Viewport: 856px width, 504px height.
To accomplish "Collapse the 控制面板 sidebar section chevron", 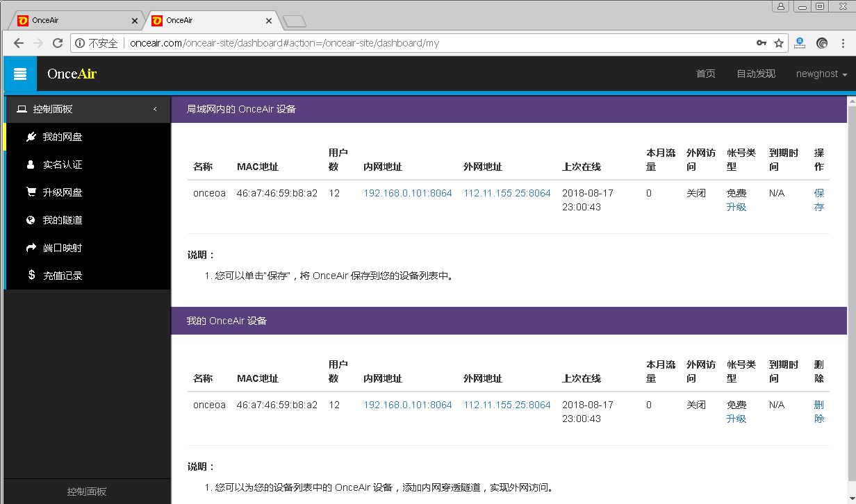I will point(155,109).
